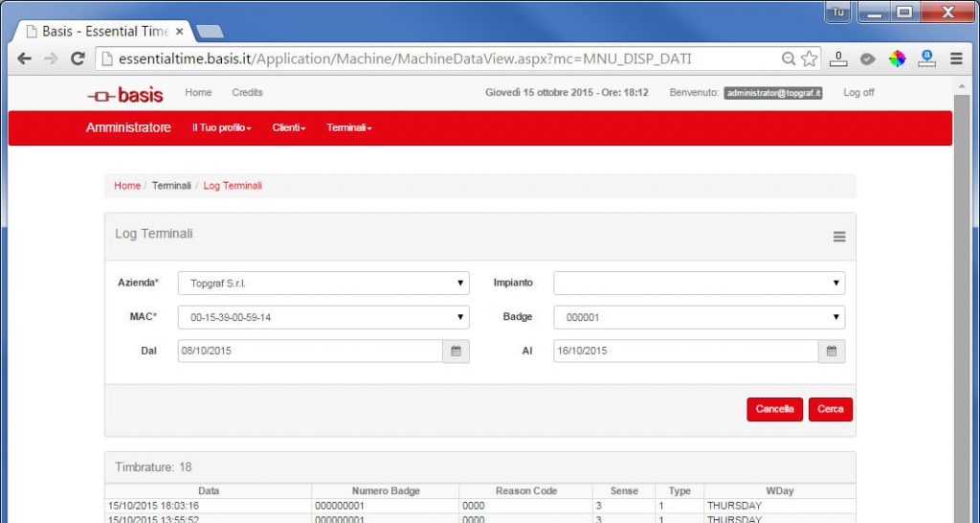This screenshot has height=523, width=980.
Task: Bookmark page with the star icon
Action: click(x=810, y=59)
